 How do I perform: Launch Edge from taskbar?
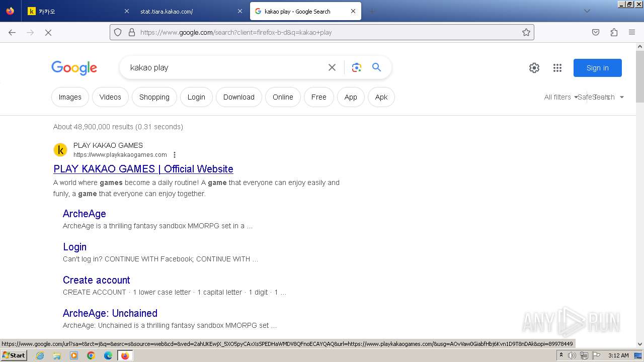[108, 355]
